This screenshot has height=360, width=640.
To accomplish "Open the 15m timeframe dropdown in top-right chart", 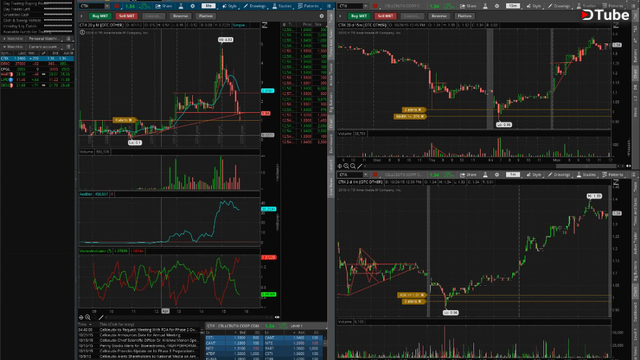I will point(513,6).
